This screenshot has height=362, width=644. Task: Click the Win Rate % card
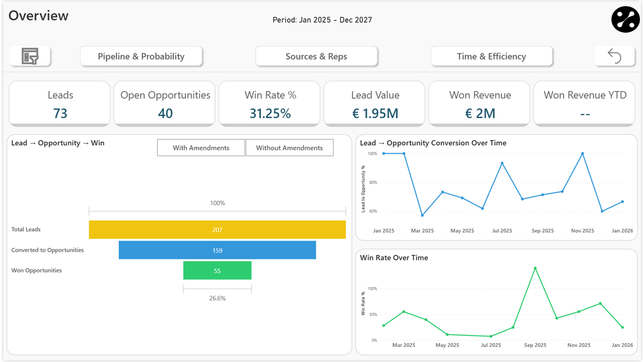click(269, 103)
